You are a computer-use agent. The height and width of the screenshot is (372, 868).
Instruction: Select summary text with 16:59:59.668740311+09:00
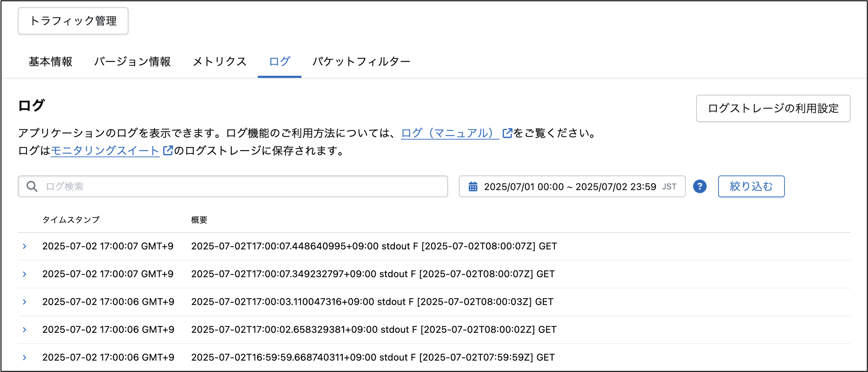pyautogui.click(x=373, y=357)
